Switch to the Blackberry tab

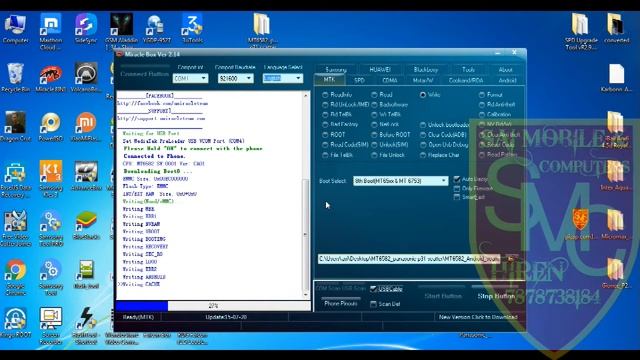click(426, 70)
